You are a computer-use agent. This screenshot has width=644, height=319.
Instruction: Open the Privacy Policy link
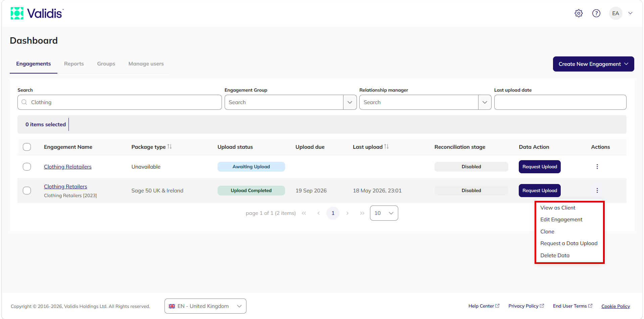(x=526, y=306)
